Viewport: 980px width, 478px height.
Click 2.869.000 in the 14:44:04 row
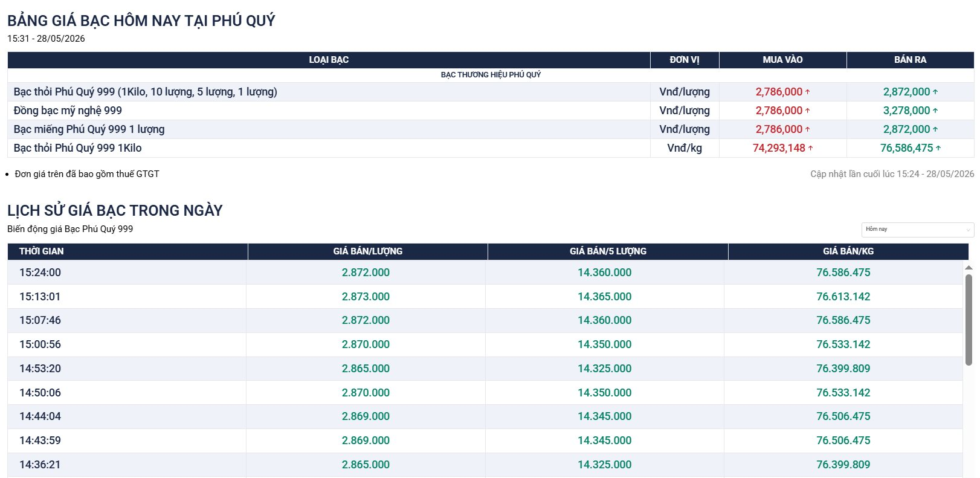[366, 416]
